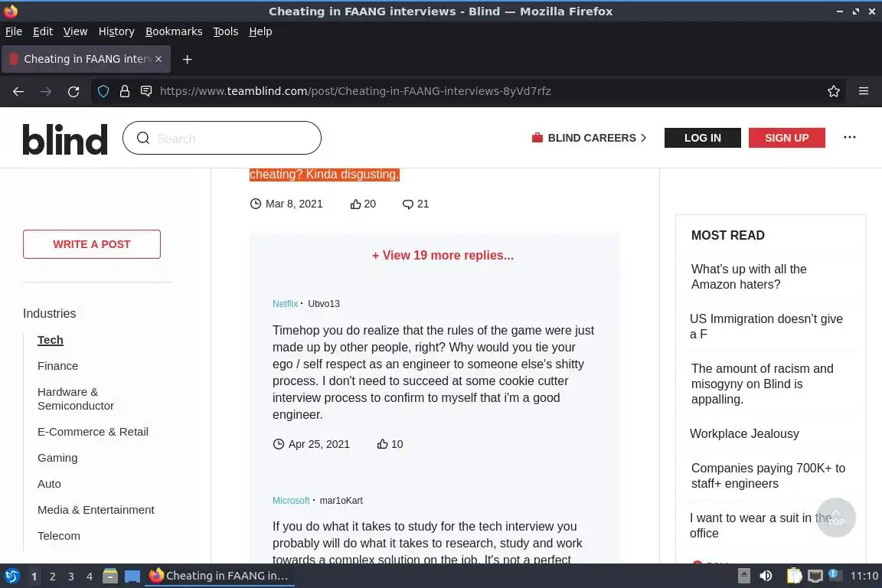This screenshot has height=588, width=882.
Task: Open the three-dot more options menu
Action: click(x=849, y=137)
